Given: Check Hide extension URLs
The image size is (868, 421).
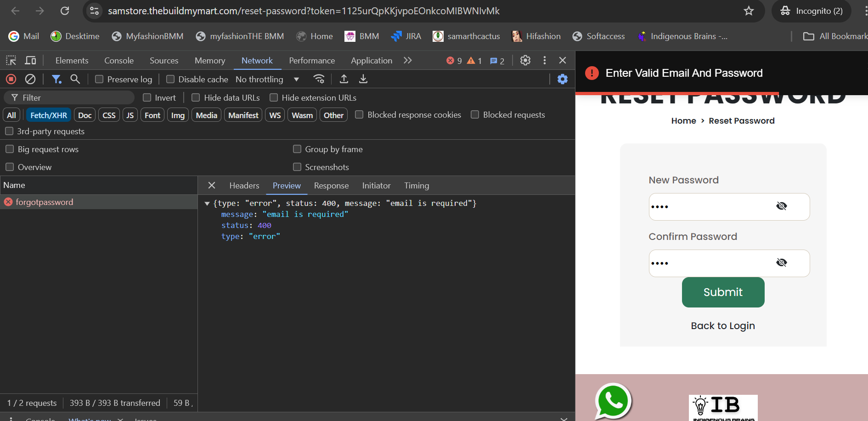Looking at the screenshot, I should coord(274,97).
